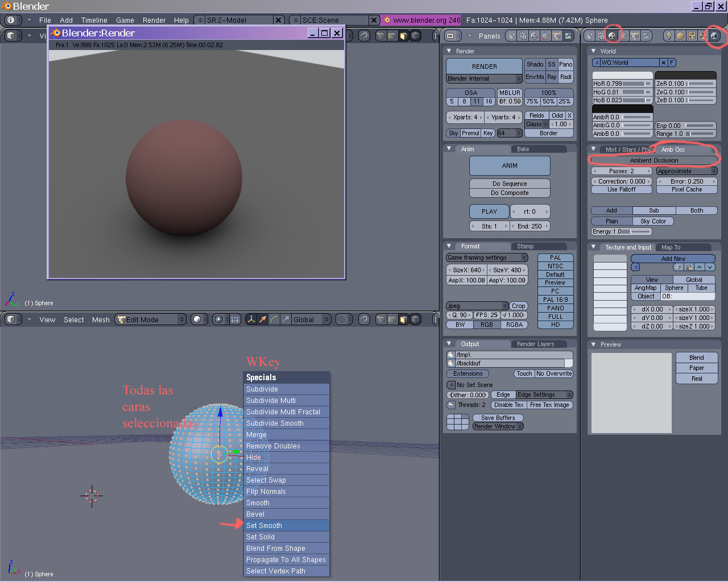Open Object context beside the Panels menu

pos(545,36)
